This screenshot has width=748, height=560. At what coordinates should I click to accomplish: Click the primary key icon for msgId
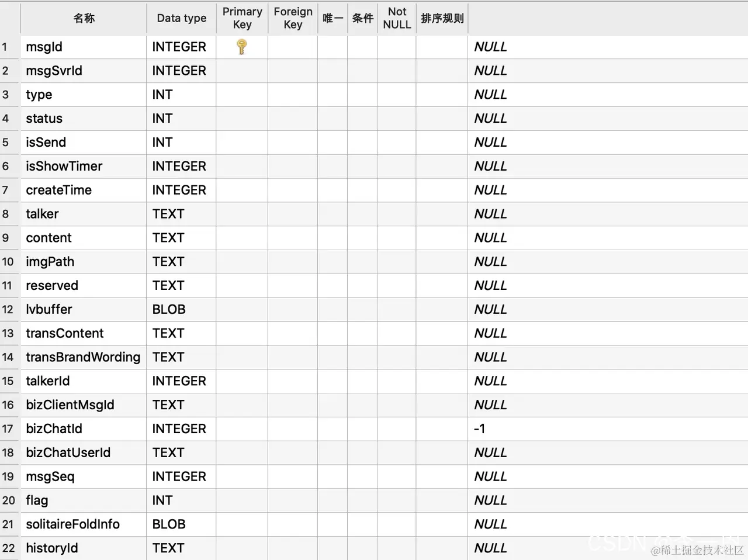point(241,47)
